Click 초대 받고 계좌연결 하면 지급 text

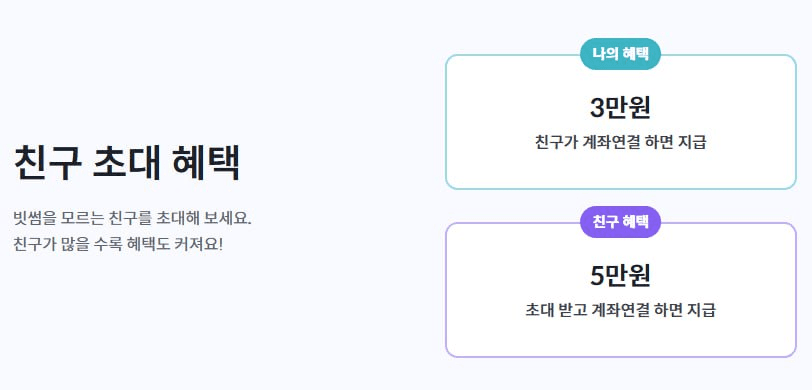(x=620, y=310)
